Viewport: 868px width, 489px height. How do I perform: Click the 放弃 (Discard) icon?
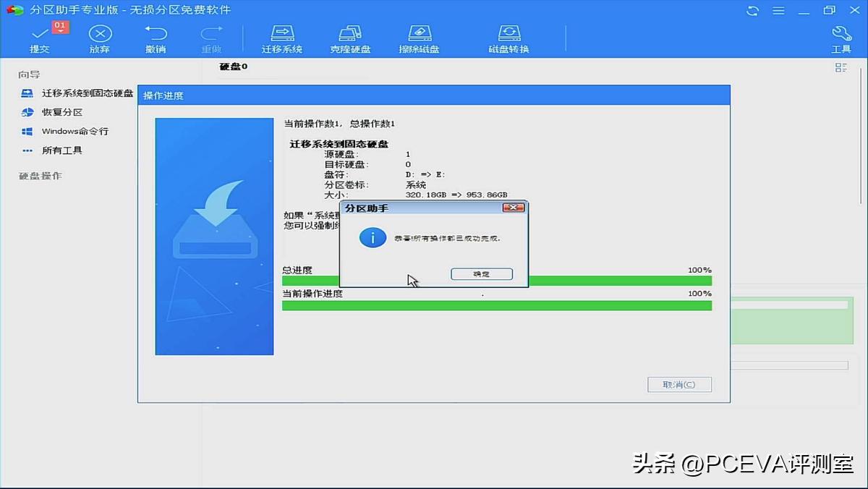pyautogui.click(x=100, y=36)
